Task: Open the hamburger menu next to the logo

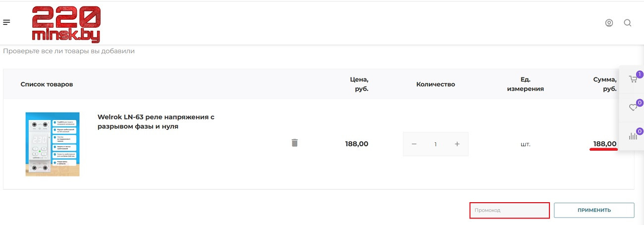Action: [x=6, y=22]
